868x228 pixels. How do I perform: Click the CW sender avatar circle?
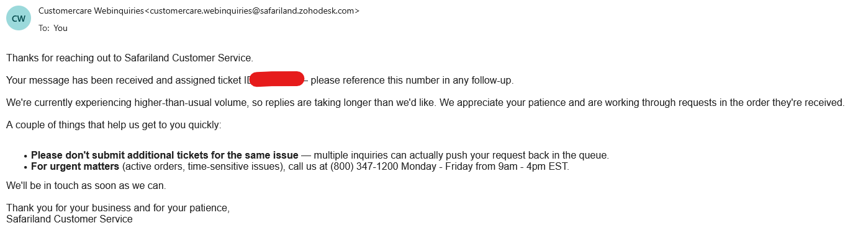coord(19,19)
